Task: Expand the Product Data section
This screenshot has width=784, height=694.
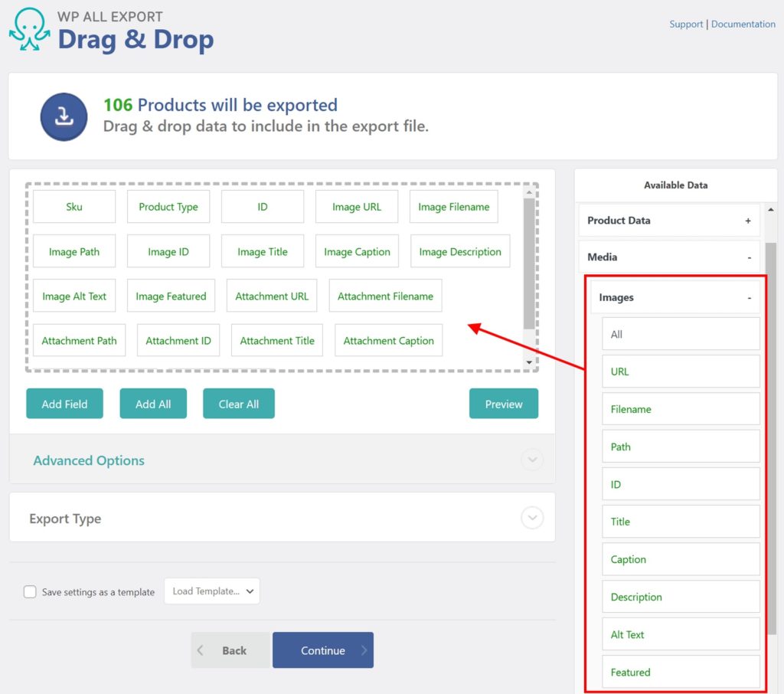Action: 748,221
